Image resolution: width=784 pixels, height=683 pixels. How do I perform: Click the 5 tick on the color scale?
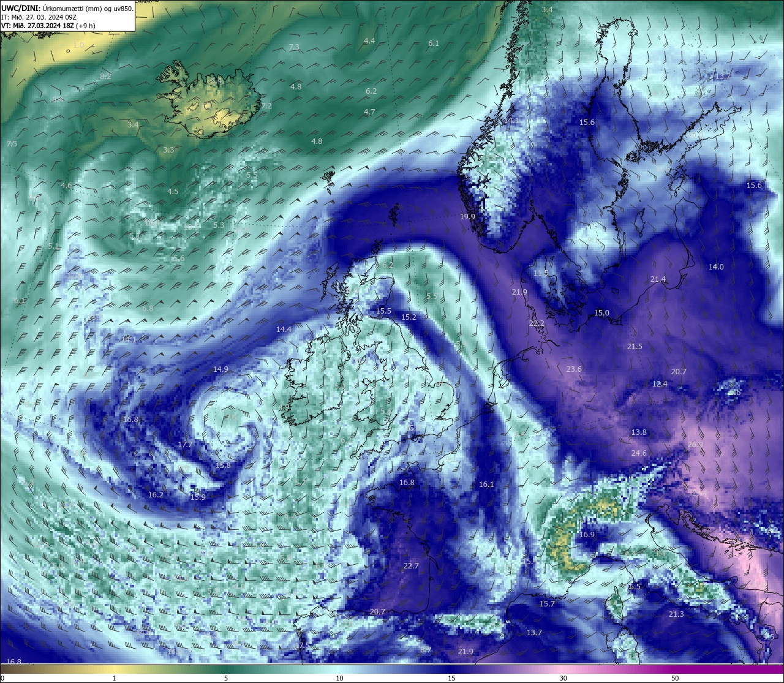click(226, 678)
